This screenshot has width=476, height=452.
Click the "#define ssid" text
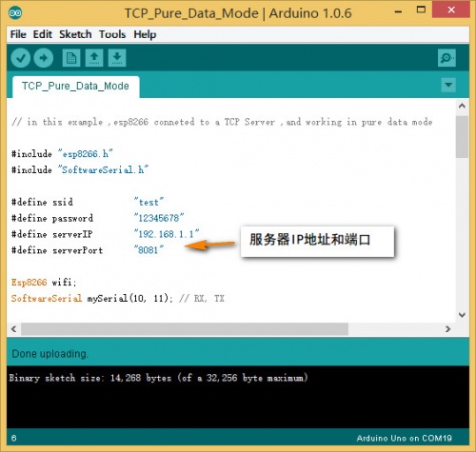pyautogui.click(x=42, y=202)
